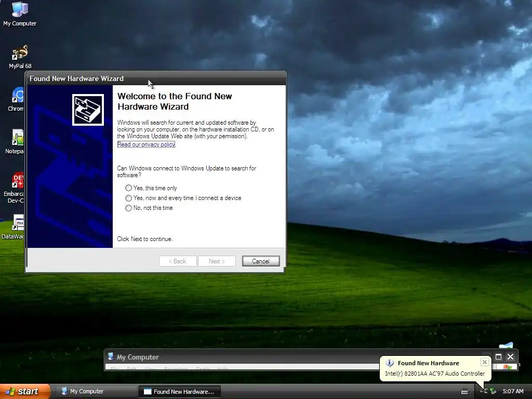Switch to Found New Hardware taskbar button
The width and height of the screenshot is (532, 399).
[x=179, y=392]
